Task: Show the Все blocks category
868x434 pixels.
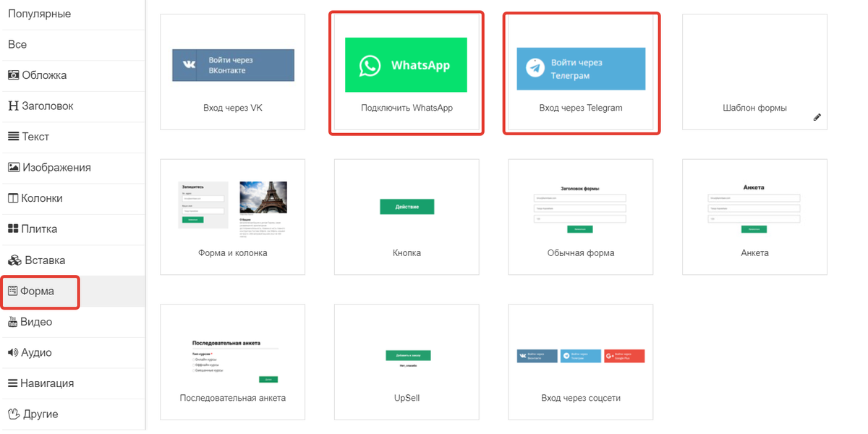Action: click(72, 45)
